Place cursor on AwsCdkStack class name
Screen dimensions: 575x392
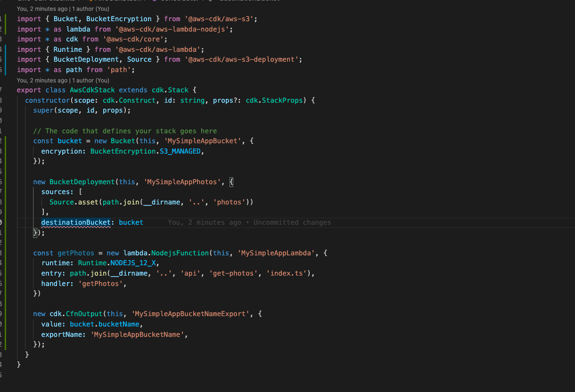point(92,90)
